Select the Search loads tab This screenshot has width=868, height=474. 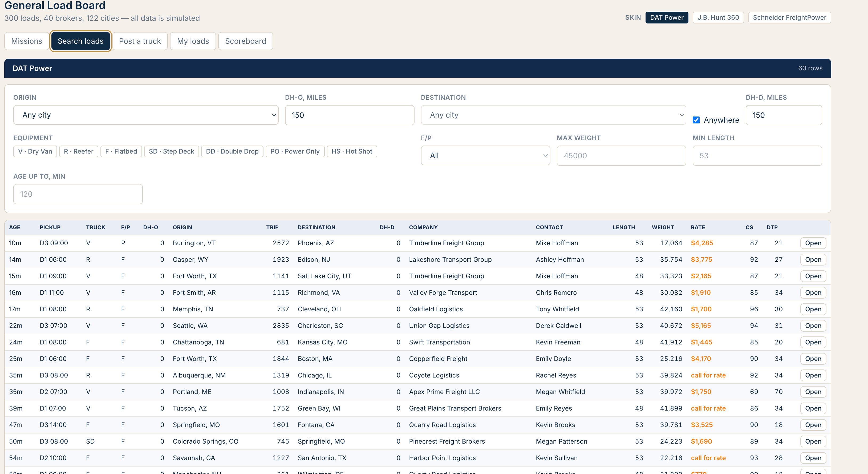(80, 41)
